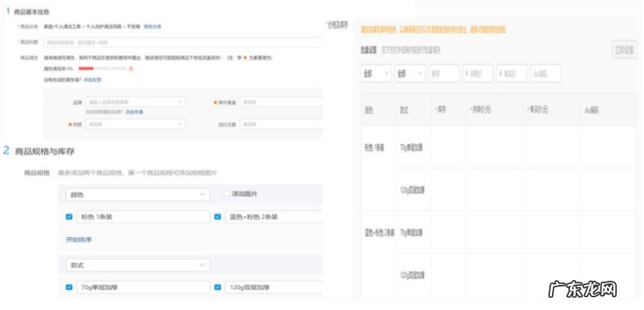Edit the 120g双层加厚 spec value field
This screenshot has width=644, height=310.
274,287
